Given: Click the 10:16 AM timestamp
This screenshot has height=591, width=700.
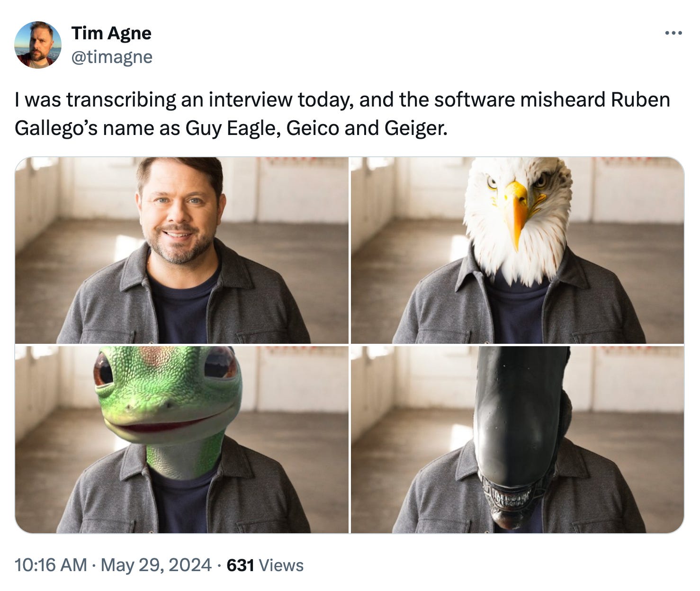Looking at the screenshot, I should [x=51, y=565].
